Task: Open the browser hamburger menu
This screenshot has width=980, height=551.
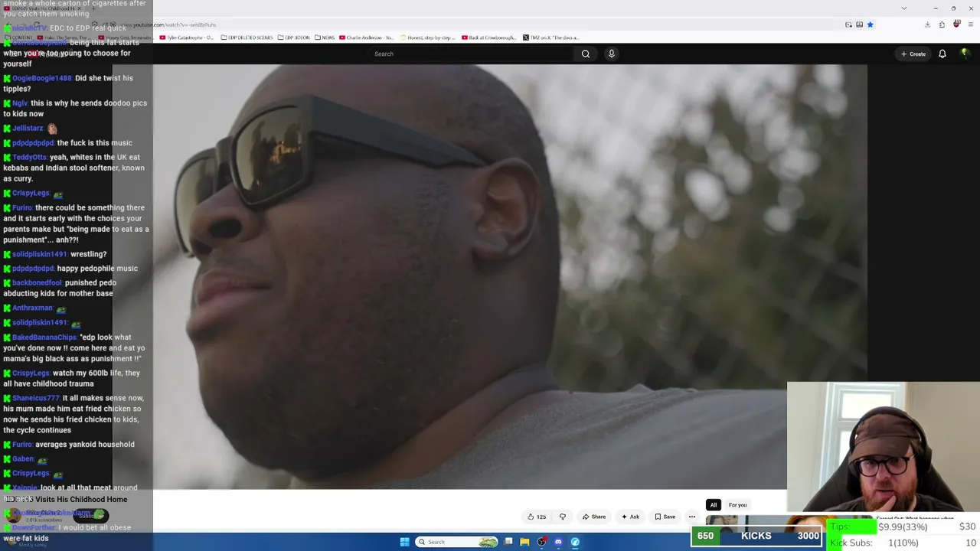Action: tap(969, 24)
